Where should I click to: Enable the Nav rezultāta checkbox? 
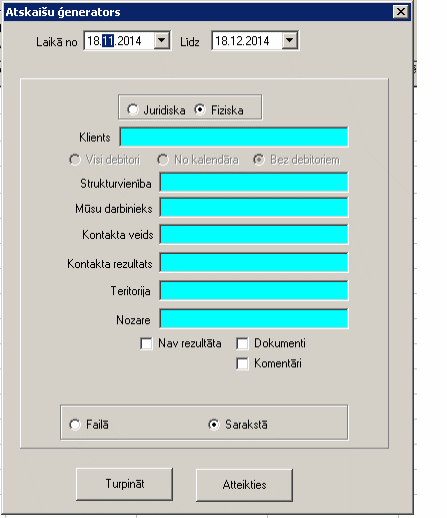(146, 343)
